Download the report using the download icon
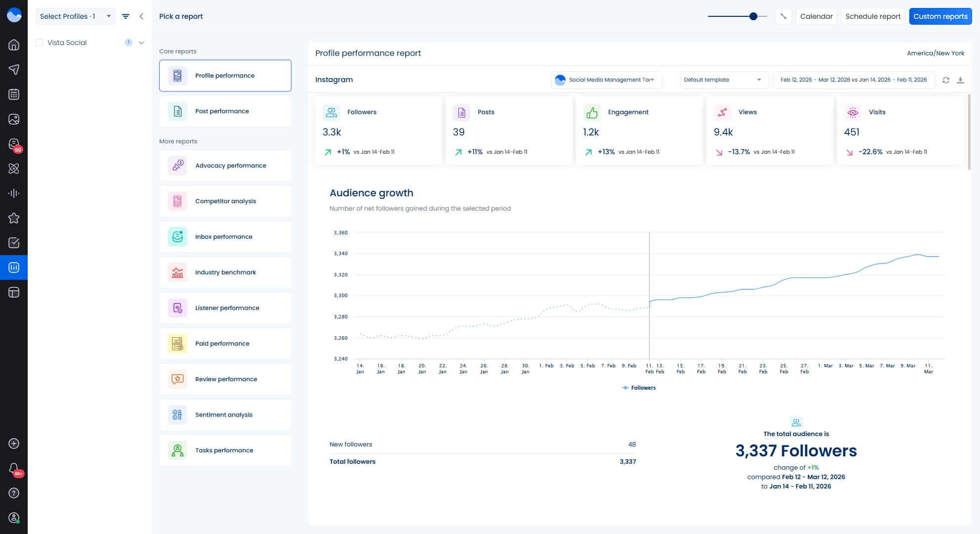The height and width of the screenshot is (534, 980). tap(961, 80)
